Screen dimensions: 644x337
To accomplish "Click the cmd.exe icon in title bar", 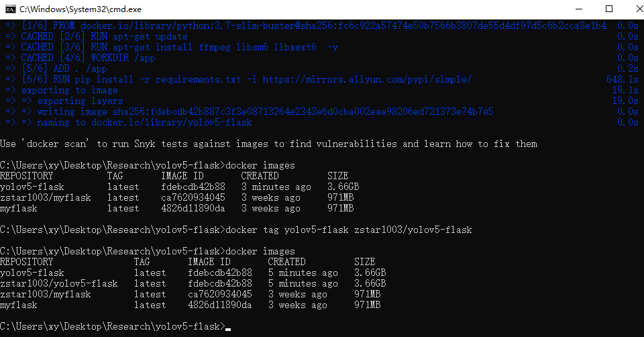I will [10, 9].
